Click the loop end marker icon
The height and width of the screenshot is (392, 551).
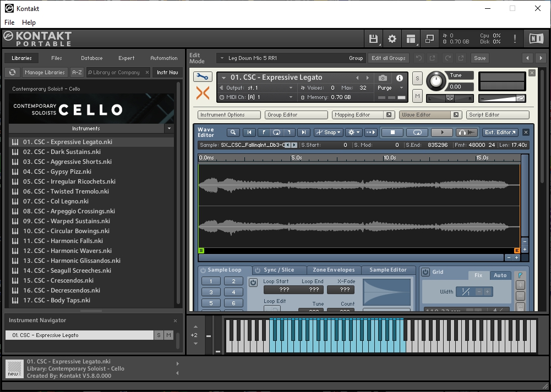pos(289,132)
